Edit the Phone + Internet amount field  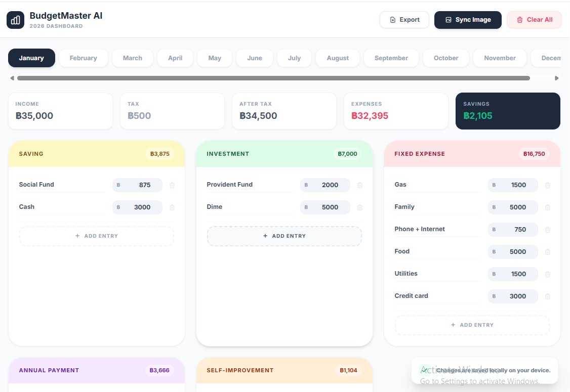(x=513, y=230)
